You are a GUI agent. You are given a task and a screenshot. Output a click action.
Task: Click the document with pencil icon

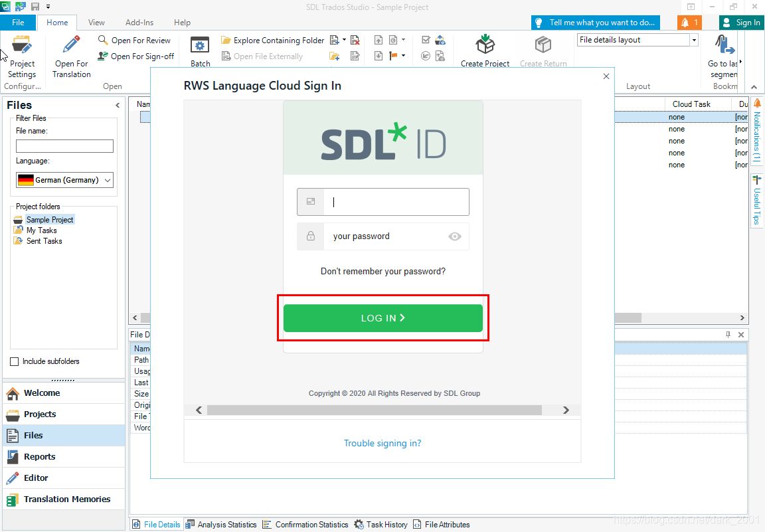pyautogui.click(x=355, y=56)
